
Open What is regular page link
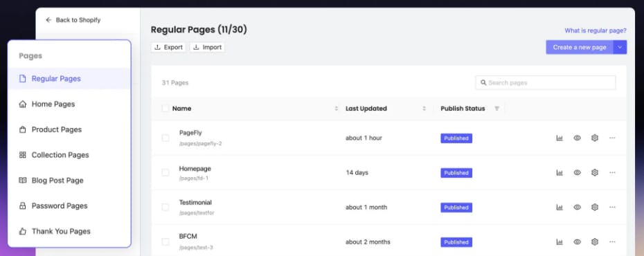pos(596,30)
